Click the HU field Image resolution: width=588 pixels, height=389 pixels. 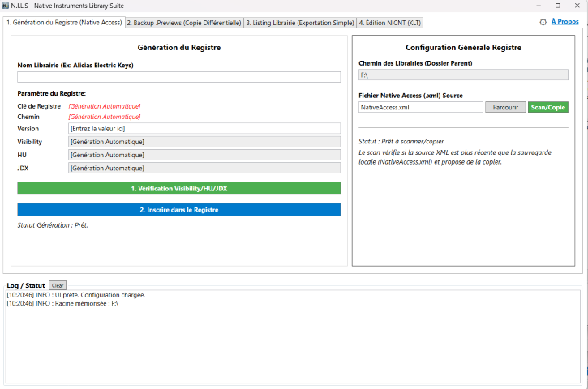(x=204, y=155)
